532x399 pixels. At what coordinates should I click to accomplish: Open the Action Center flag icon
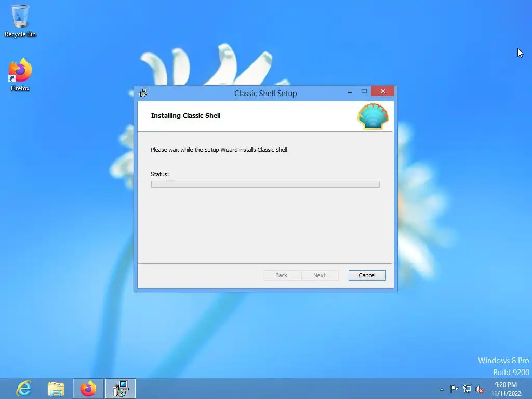click(x=454, y=389)
